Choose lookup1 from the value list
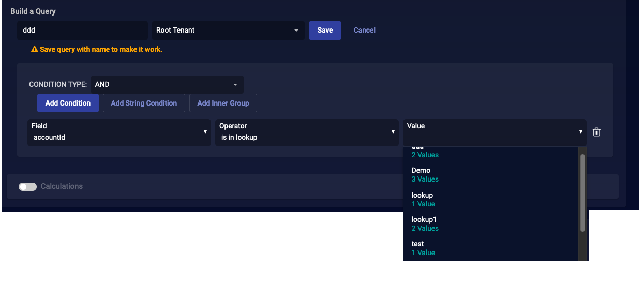 coord(424,224)
